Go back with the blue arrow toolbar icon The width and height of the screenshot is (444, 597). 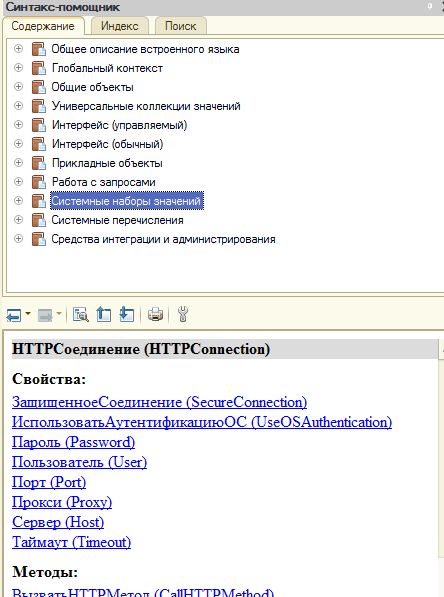point(14,315)
